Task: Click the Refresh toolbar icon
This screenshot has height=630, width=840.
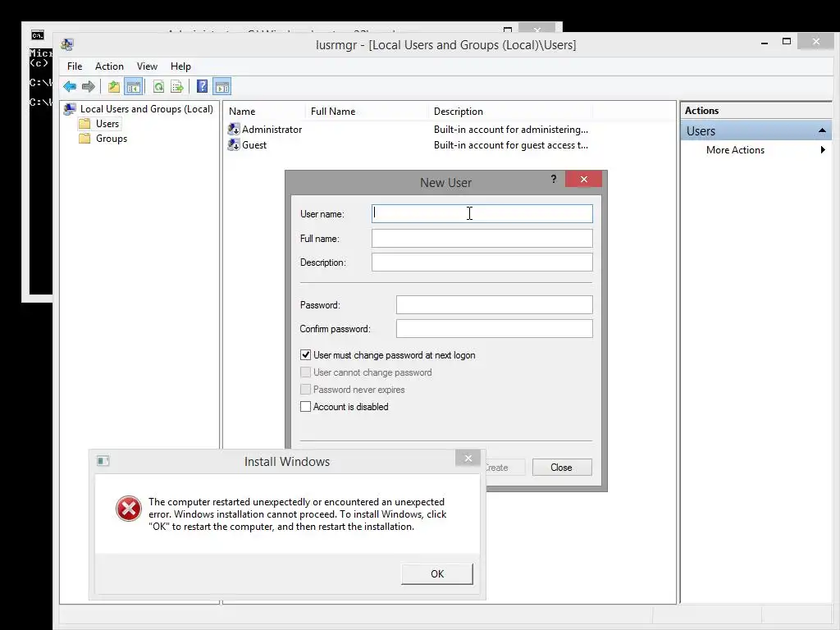Action: coord(158,86)
